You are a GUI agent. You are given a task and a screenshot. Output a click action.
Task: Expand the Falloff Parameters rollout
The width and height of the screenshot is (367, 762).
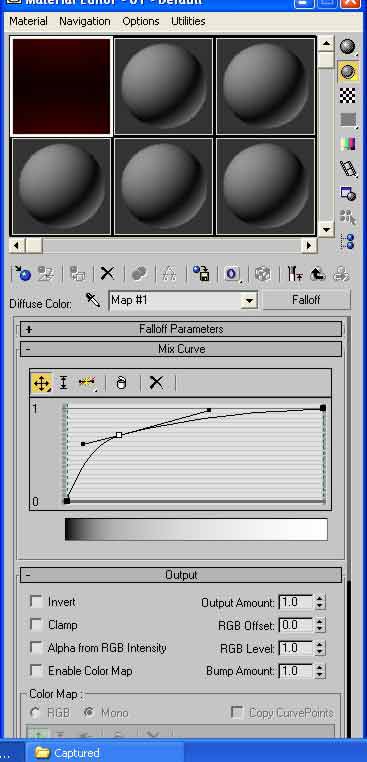181,329
